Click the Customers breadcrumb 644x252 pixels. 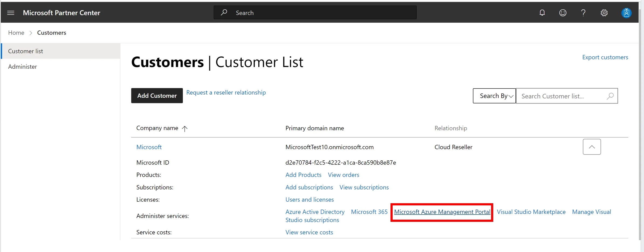tap(52, 33)
